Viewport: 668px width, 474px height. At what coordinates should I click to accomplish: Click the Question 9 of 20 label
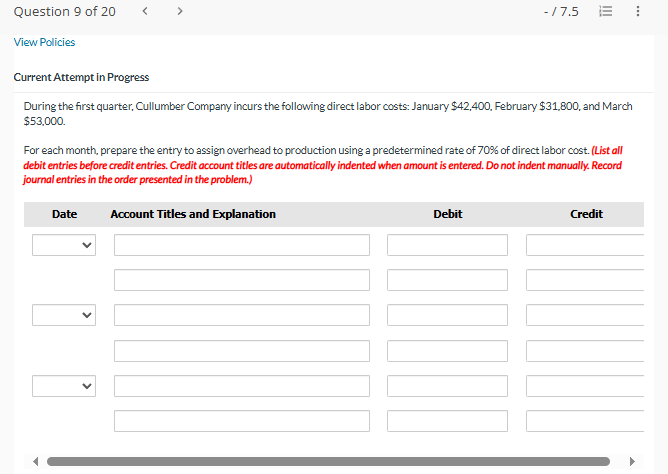click(x=65, y=11)
